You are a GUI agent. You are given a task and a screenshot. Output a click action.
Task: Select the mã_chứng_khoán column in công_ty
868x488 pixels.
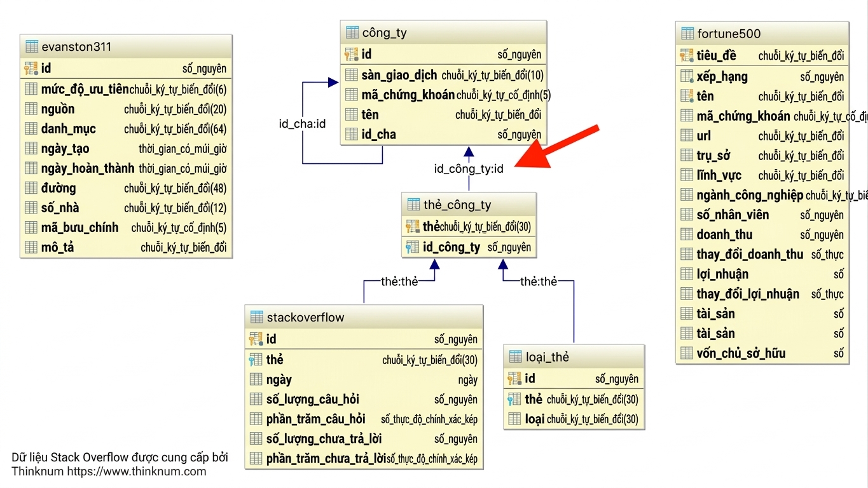pos(408,95)
